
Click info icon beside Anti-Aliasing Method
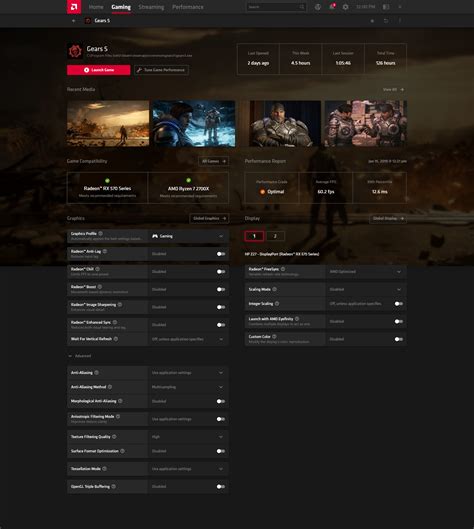(110, 387)
